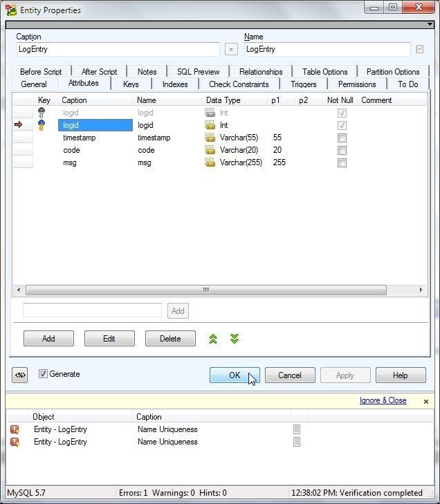Click the left arrow of horizontal scrollbar

coord(19,290)
